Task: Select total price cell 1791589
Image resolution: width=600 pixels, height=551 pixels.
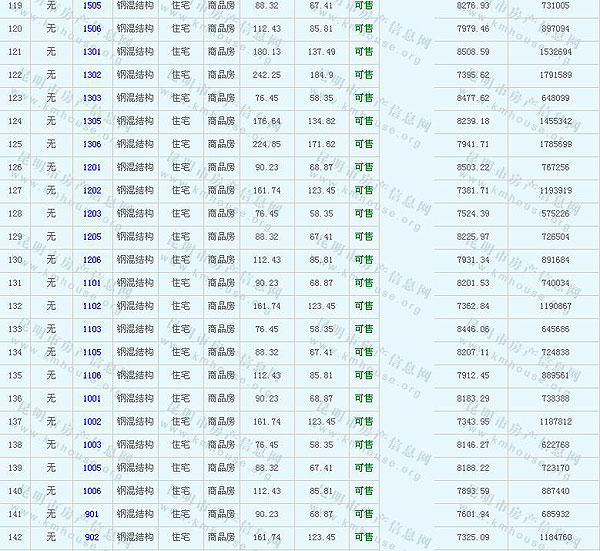Action: click(x=554, y=74)
